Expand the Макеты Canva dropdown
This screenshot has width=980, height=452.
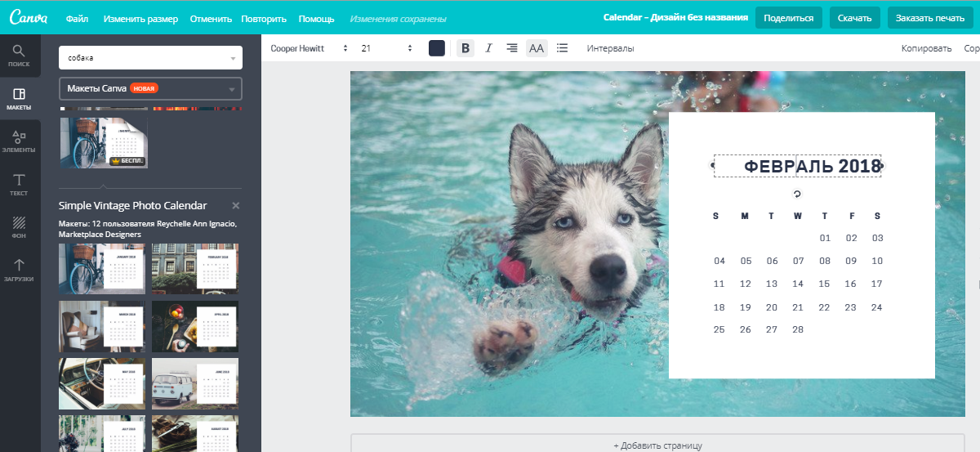[x=150, y=88]
